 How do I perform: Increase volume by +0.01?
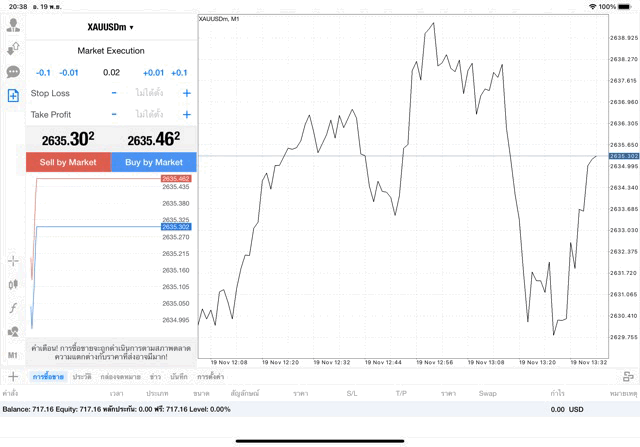click(153, 73)
